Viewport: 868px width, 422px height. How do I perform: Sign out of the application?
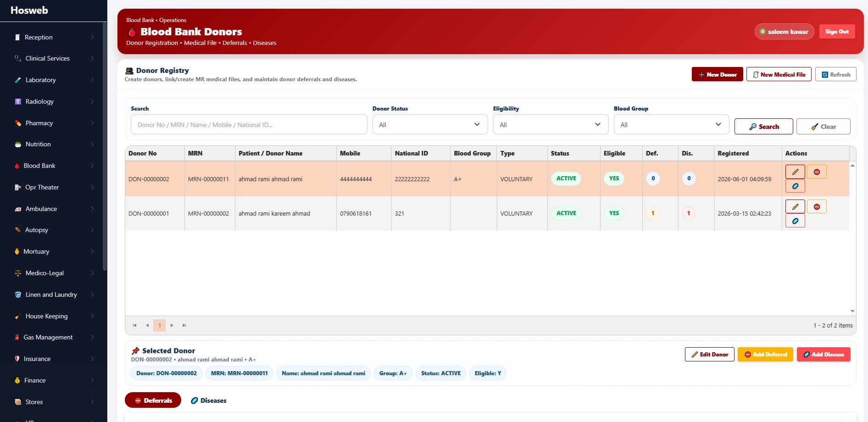[x=837, y=32]
